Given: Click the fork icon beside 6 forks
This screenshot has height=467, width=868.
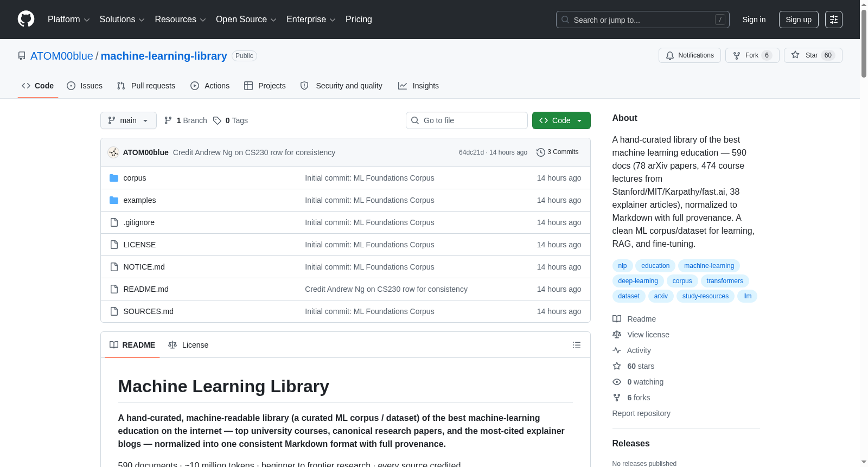Looking at the screenshot, I should pos(617,398).
